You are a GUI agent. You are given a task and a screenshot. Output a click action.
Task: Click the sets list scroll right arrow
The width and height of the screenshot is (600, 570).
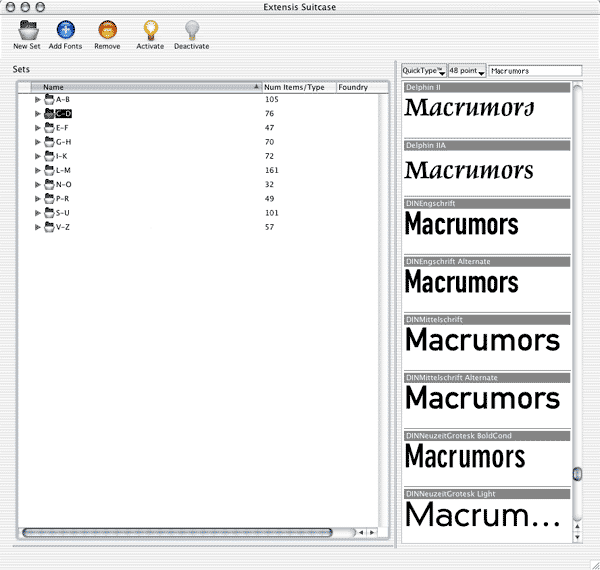(x=372, y=533)
